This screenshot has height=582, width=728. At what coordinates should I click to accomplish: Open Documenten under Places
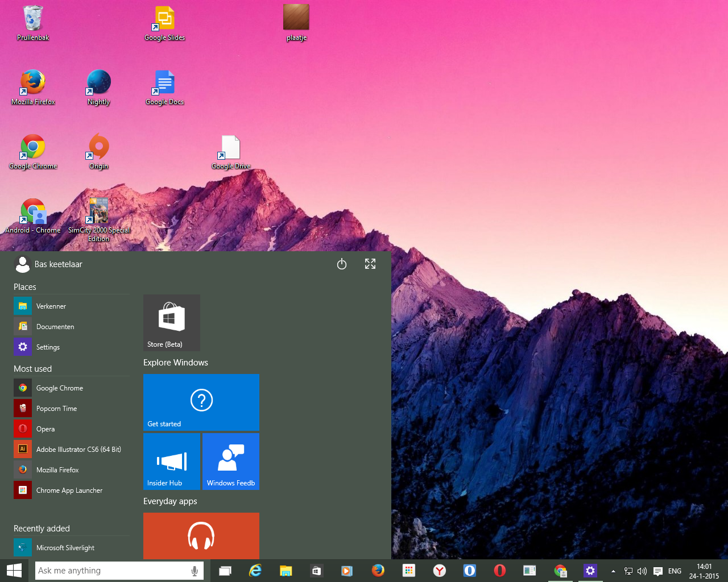[x=72, y=327]
